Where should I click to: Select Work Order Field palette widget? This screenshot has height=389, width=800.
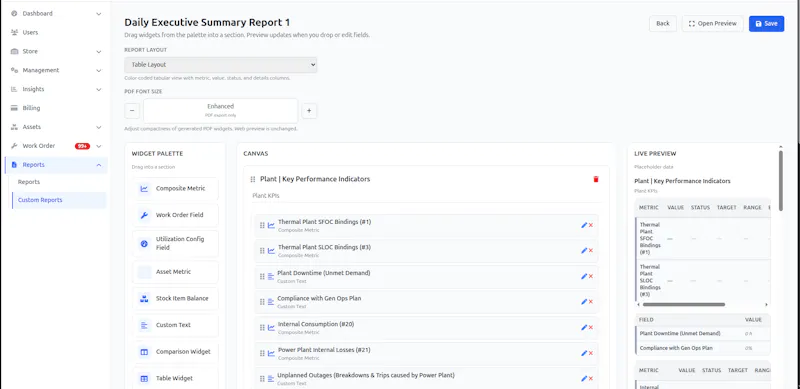pos(176,215)
